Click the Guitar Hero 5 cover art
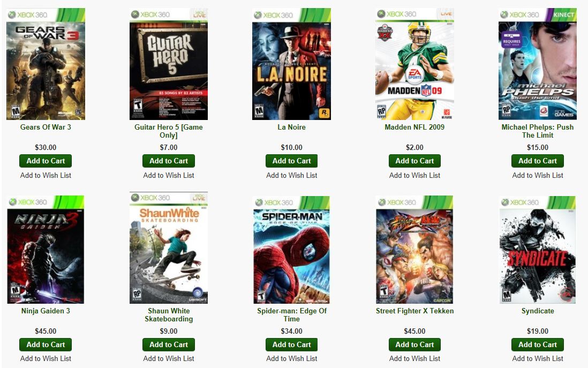This screenshot has height=368, width=588. point(168,64)
